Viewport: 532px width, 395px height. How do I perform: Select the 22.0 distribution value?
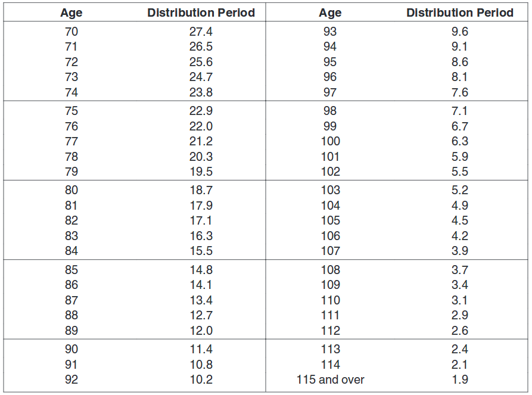point(201,126)
